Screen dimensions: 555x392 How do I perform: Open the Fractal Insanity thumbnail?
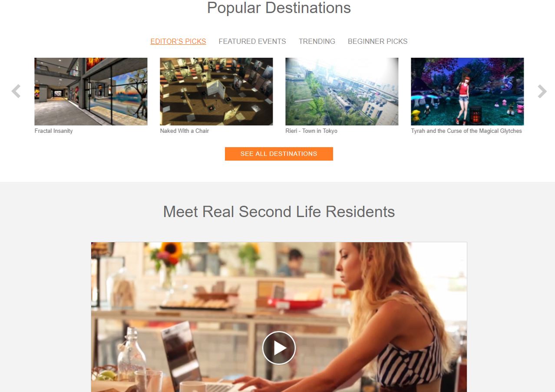pyautogui.click(x=91, y=92)
